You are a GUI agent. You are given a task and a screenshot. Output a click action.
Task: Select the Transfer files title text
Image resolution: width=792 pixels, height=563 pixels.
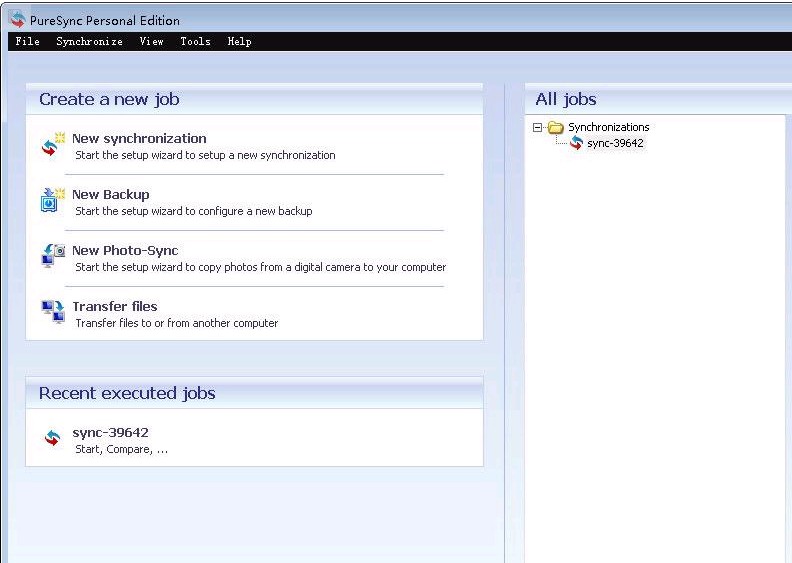[114, 307]
